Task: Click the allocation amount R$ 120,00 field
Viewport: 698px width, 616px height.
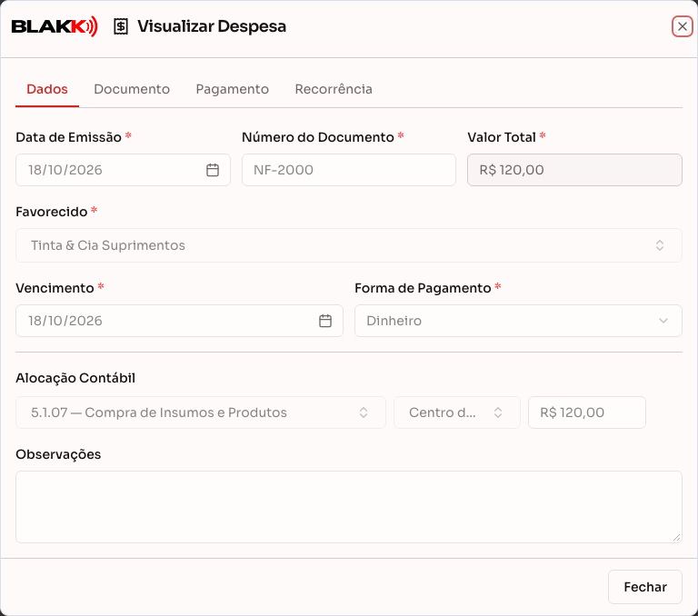Action: coord(587,412)
